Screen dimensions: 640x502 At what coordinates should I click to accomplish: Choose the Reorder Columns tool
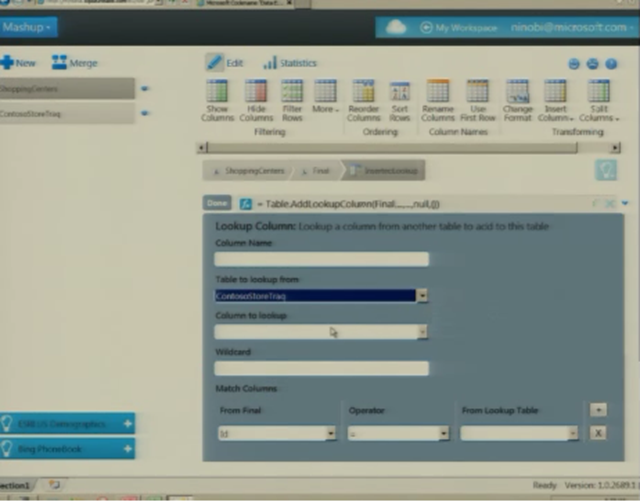(x=364, y=100)
